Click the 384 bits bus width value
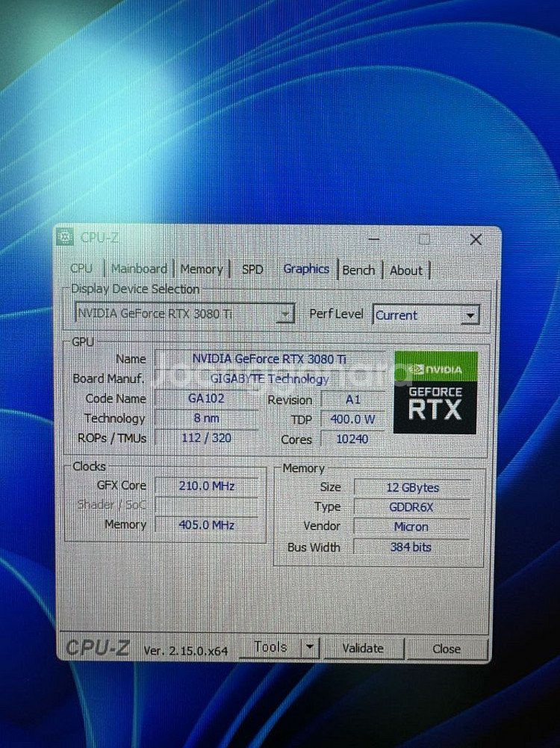The width and height of the screenshot is (560, 748). [x=412, y=547]
